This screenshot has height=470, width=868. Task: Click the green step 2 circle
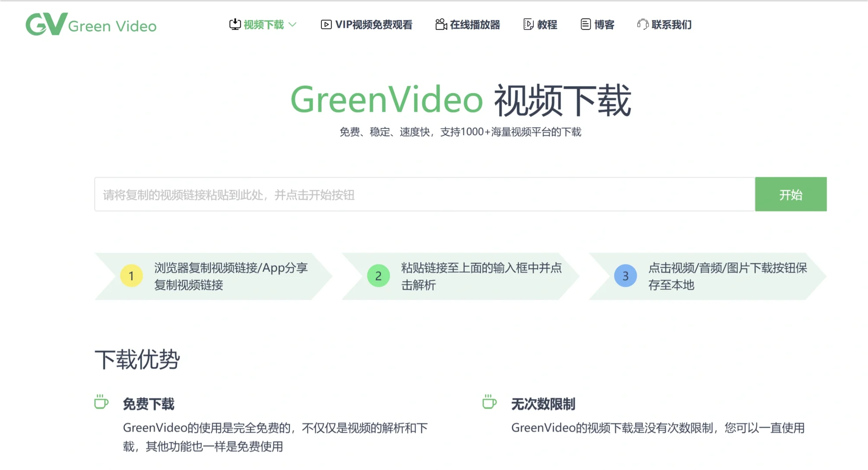point(378,276)
